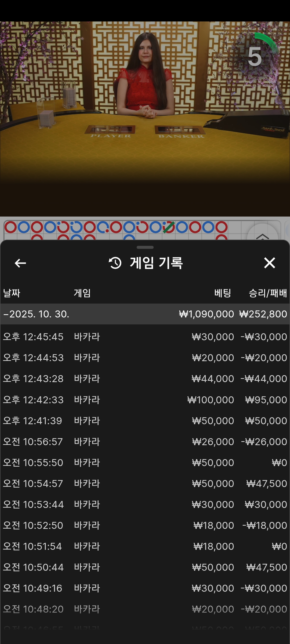
Task: Click the countdown timer showing 5
Action: click(255, 56)
